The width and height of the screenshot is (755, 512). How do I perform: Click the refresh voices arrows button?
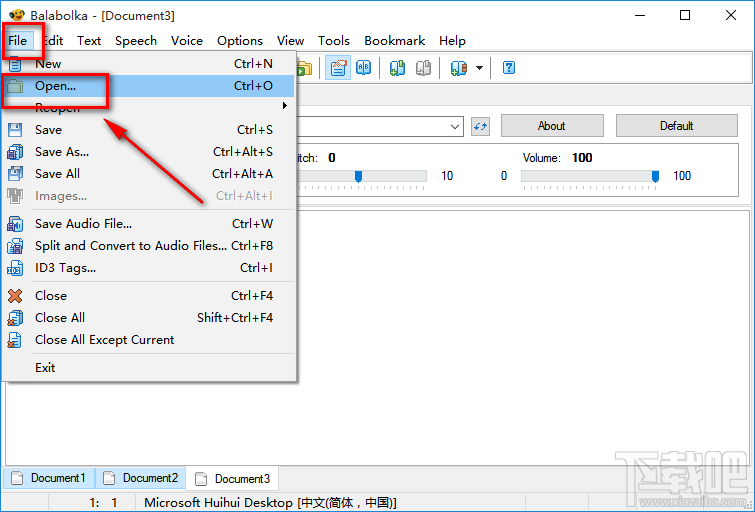pos(480,127)
